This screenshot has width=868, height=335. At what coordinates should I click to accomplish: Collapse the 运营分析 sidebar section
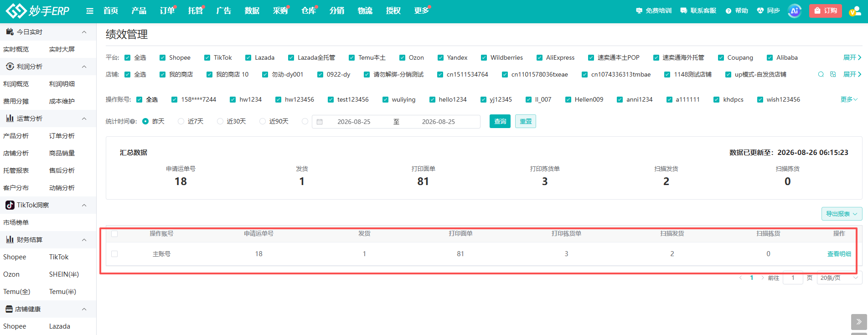pyautogui.click(x=84, y=119)
